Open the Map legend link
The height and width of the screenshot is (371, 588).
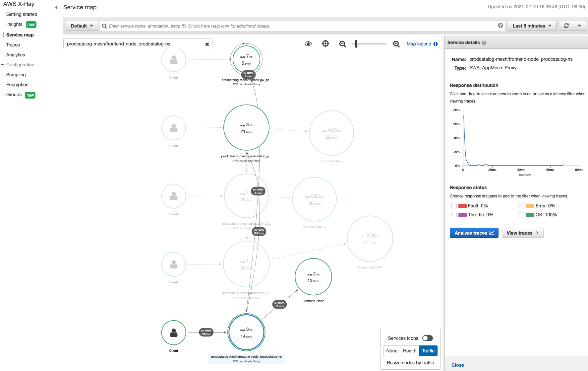419,44
